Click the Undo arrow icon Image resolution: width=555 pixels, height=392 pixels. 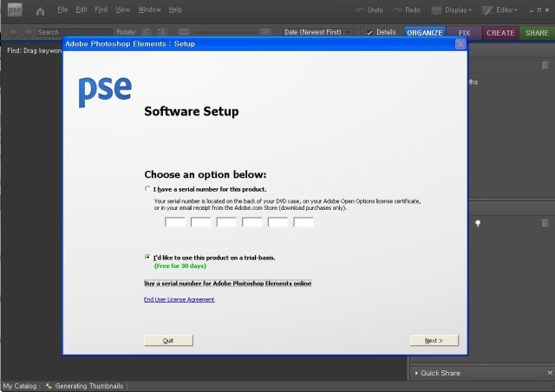361,10
